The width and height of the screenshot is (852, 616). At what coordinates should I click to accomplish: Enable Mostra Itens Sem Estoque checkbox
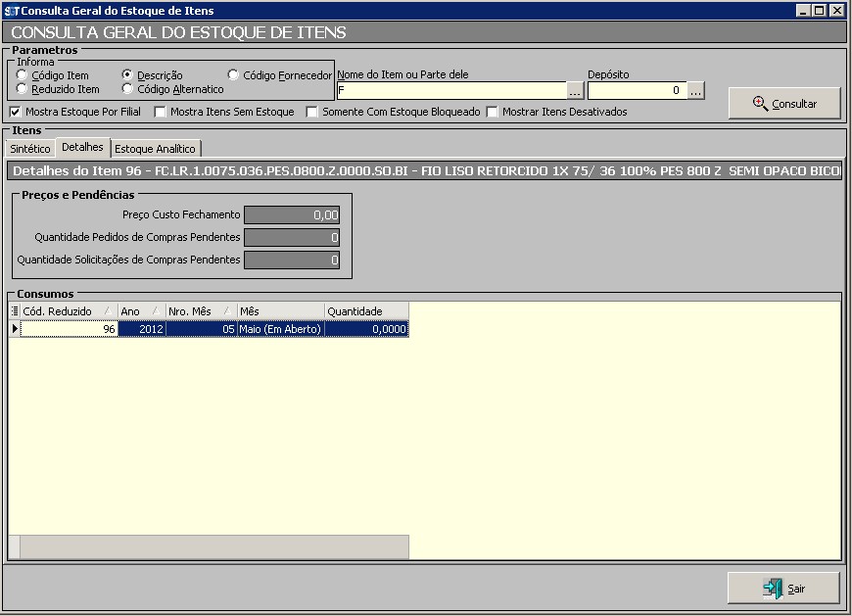coord(161,112)
